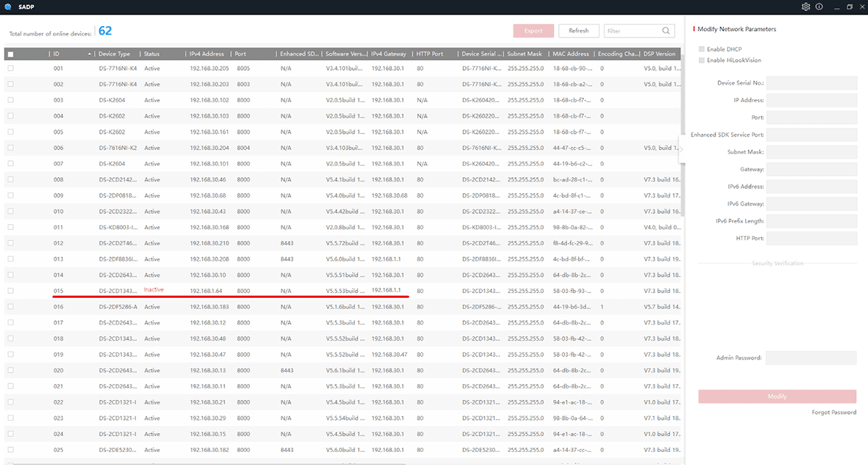The image size is (868, 465).
Task: Sort by DSP Version column header
Action: [660, 54]
